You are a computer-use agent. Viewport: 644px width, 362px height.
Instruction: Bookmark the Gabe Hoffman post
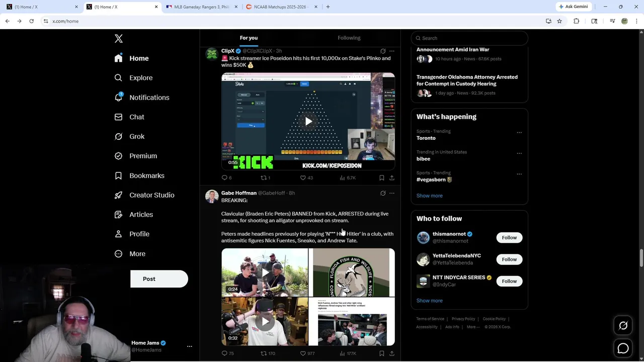coord(381,353)
